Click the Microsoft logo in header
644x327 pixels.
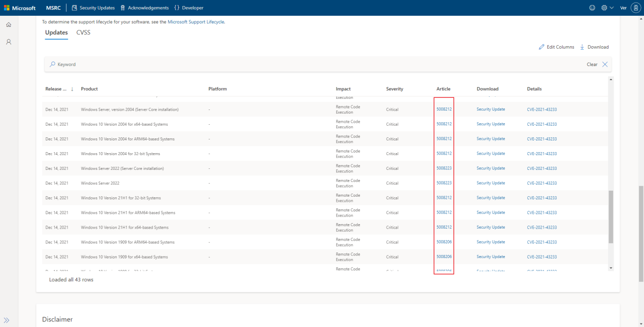pyautogui.click(x=20, y=8)
